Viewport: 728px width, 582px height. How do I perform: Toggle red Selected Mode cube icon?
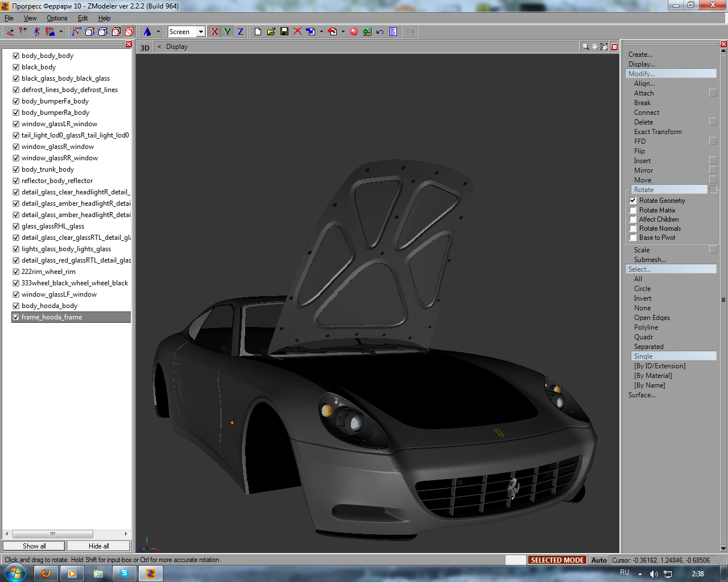click(x=129, y=32)
